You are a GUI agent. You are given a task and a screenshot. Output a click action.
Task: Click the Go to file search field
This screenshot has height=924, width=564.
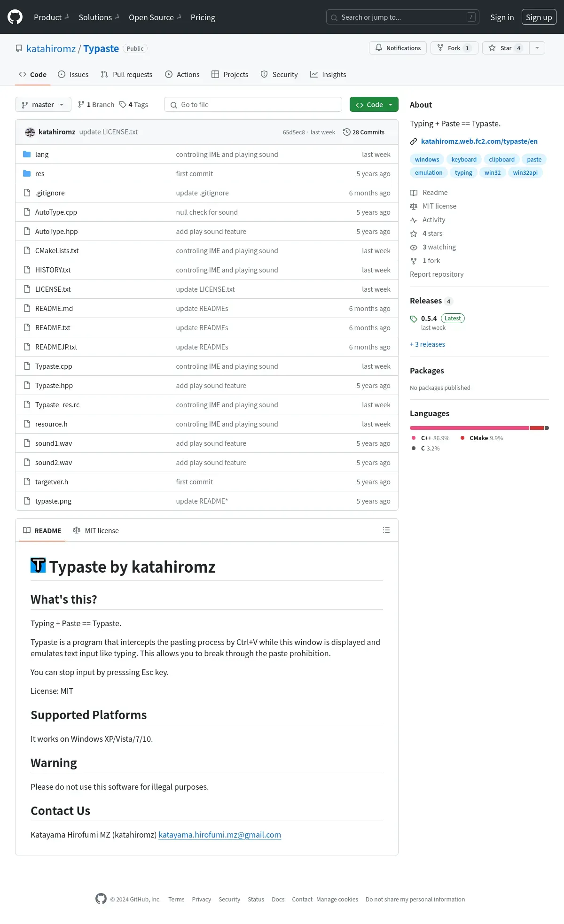point(253,105)
